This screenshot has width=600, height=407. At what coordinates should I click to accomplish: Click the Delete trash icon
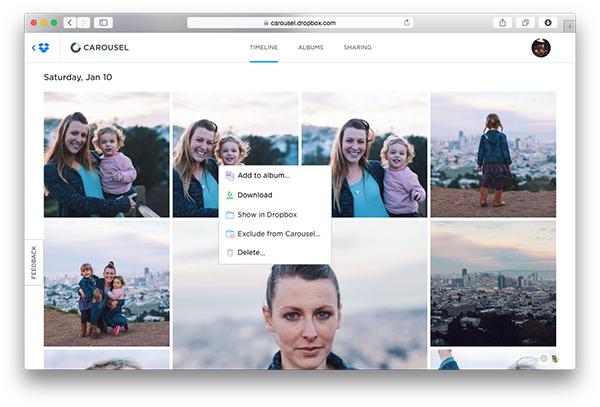click(x=230, y=252)
